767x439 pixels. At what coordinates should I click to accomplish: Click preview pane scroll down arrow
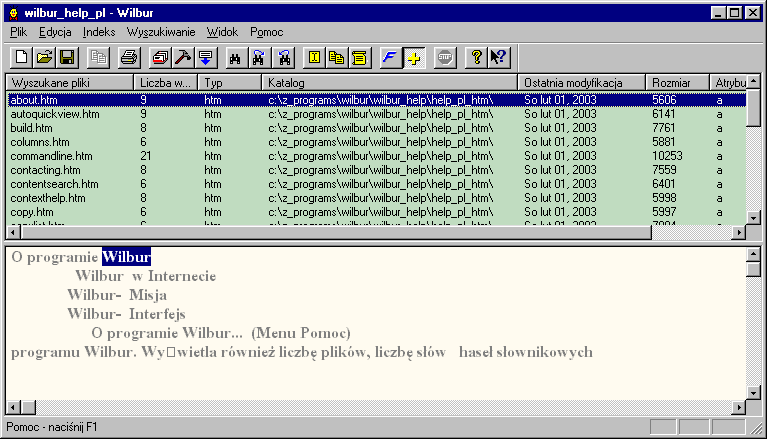coord(753,393)
